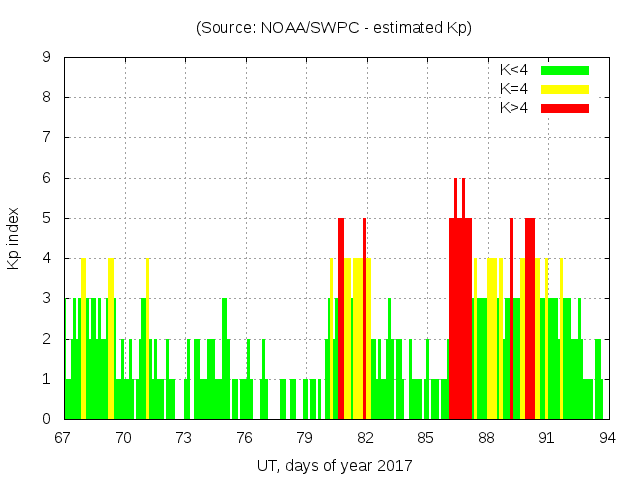Select the "K<4" legend text label
Image resolution: width=640 pixels, height=480 pixels.
click(514, 70)
